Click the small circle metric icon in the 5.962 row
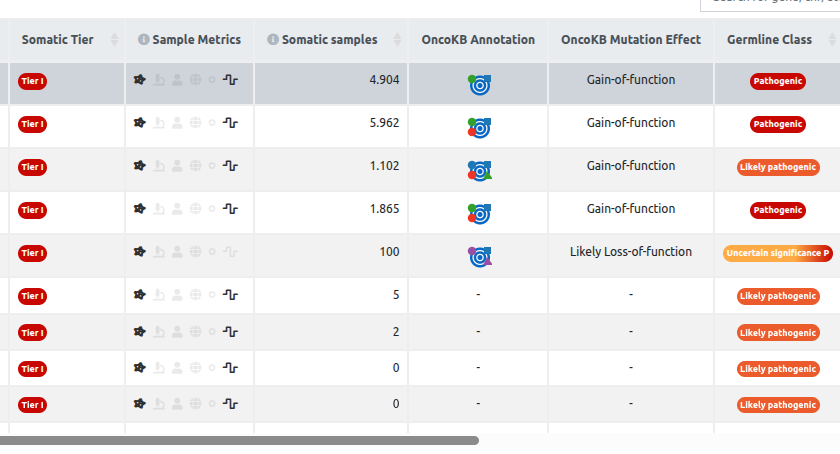The width and height of the screenshot is (840, 454). tap(212, 123)
